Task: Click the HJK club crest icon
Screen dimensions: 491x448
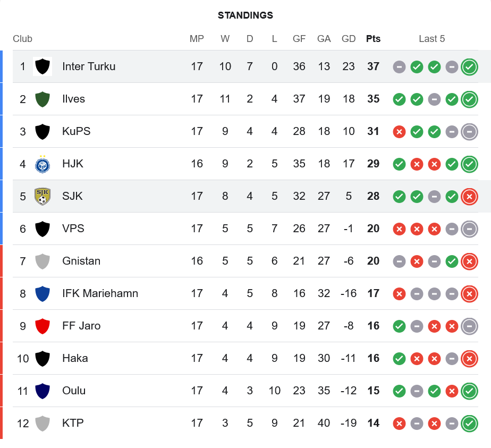Action: tap(43, 164)
